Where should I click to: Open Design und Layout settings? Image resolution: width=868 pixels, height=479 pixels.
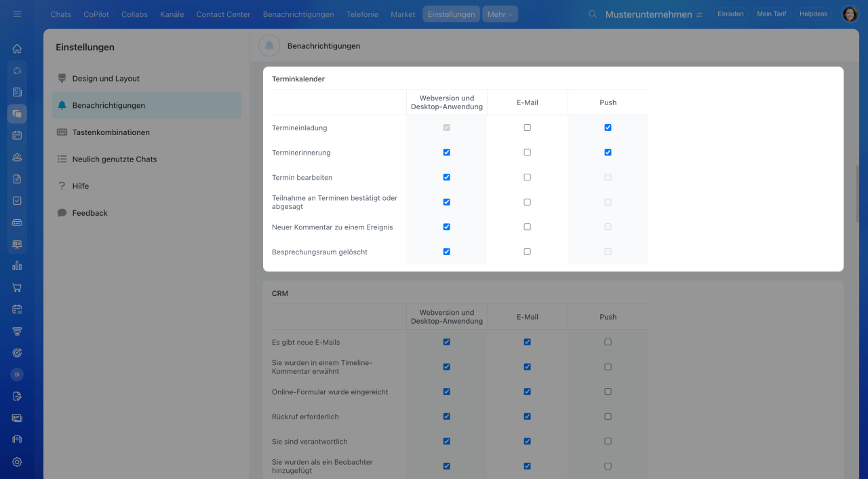click(146, 79)
